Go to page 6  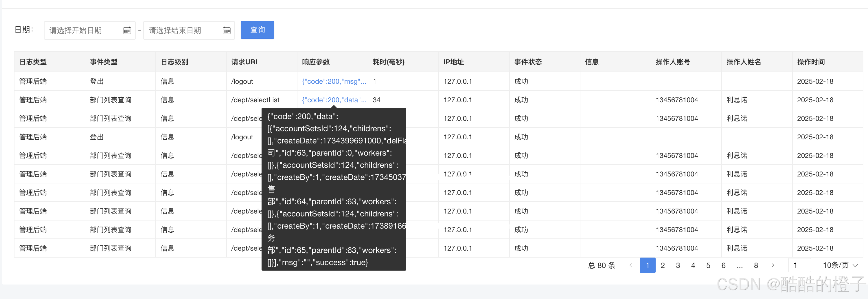coord(723,265)
